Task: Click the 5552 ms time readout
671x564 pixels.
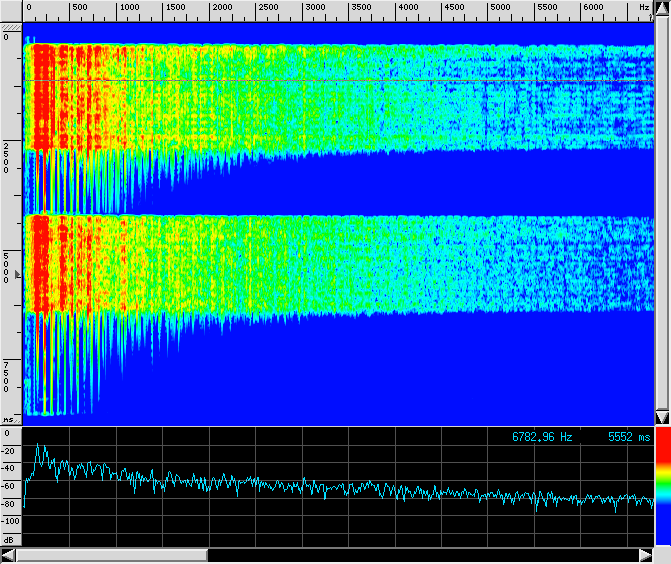Action: point(629,437)
